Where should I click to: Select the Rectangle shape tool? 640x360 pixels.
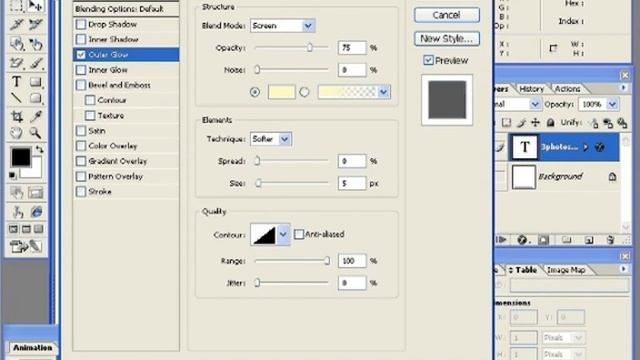pos(36,81)
